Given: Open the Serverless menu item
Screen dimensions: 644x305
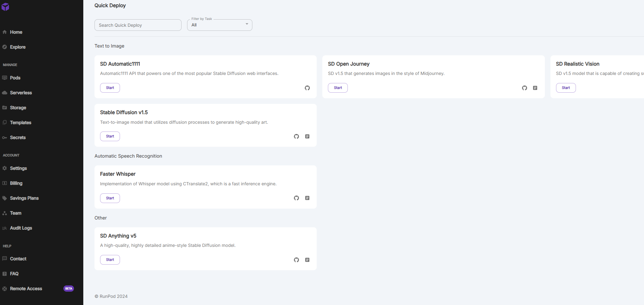Looking at the screenshot, I should pyautogui.click(x=21, y=93).
